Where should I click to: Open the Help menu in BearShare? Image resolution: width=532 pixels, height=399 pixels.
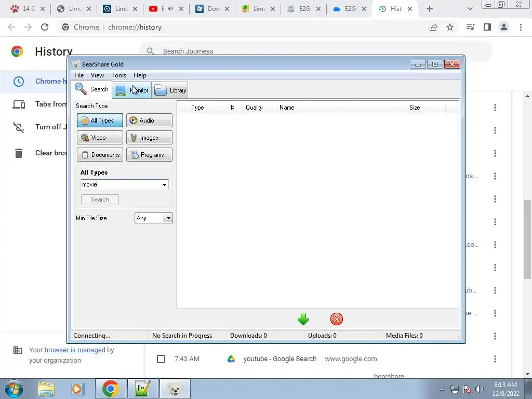(x=140, y=75)
